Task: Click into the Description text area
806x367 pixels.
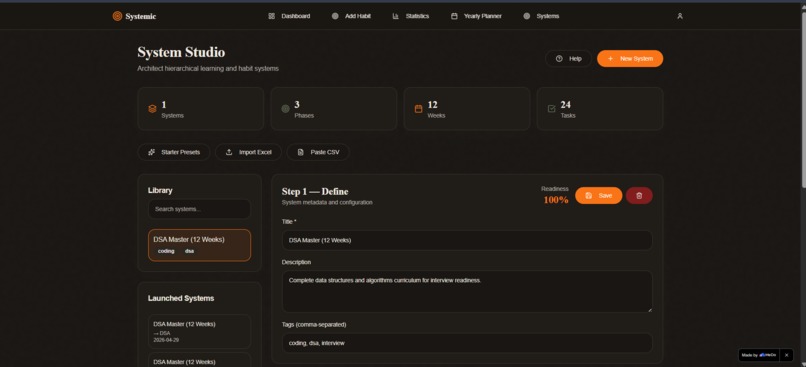Action: click(467, 291)
